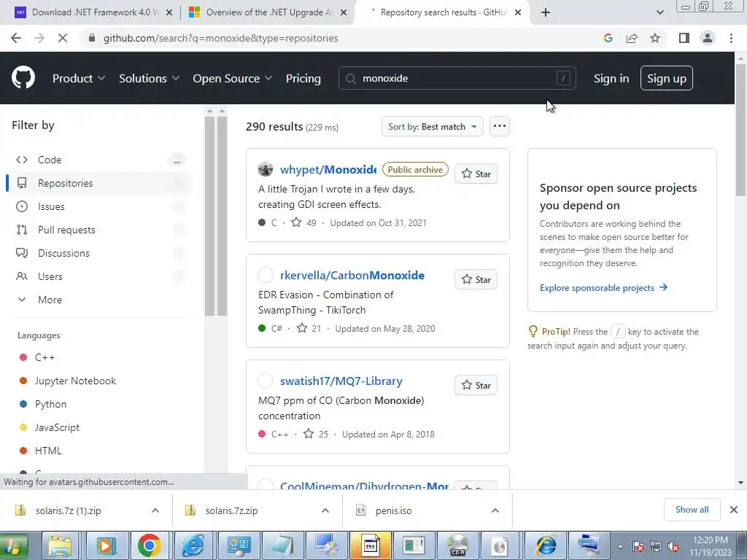Open the solaris.7z (1).zip download options arrow

pyautogui.click(x=155, y=510)
